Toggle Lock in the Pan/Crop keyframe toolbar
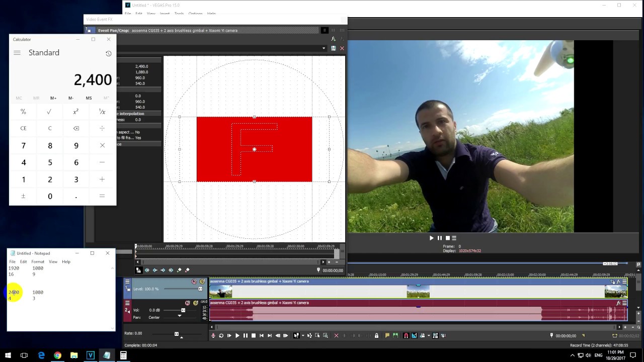This screenshot has width=644, height=362. 139,270
